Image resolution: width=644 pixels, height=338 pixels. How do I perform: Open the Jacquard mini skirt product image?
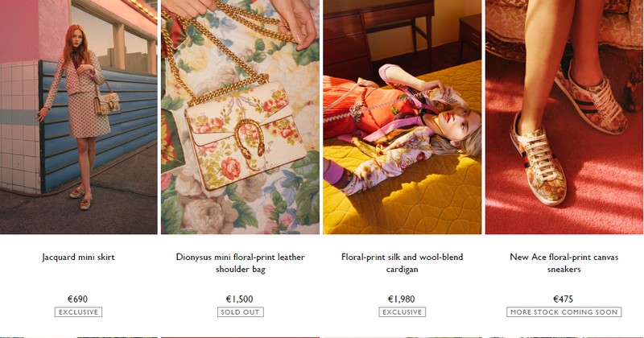coord(78,117)
